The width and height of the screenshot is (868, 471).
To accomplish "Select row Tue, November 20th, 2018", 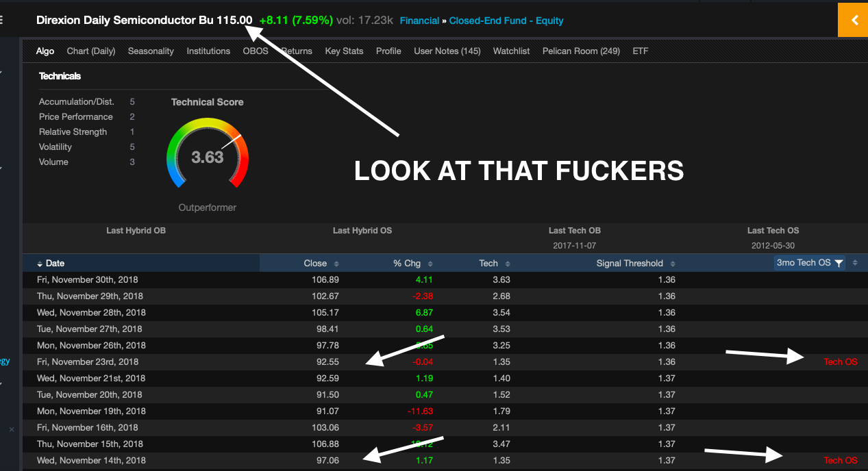I will (x=445, y=394).
